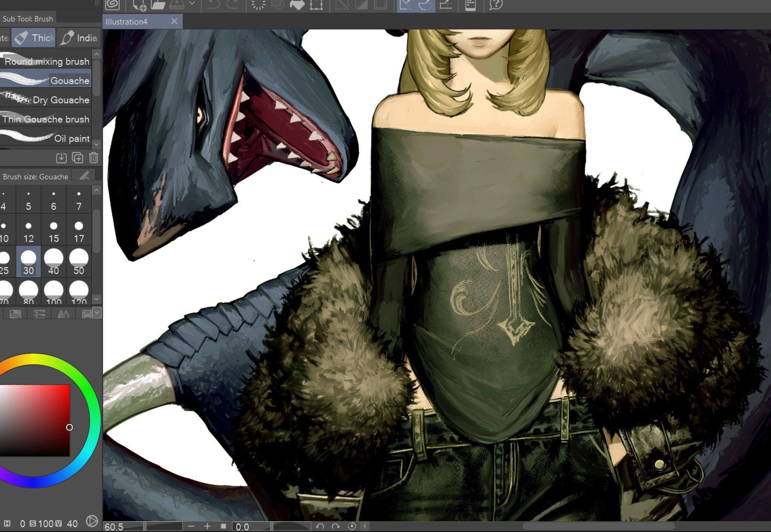Click zoom in plus icon
Viewport: 771px width, 532px height.
click(x=207, y=526)
